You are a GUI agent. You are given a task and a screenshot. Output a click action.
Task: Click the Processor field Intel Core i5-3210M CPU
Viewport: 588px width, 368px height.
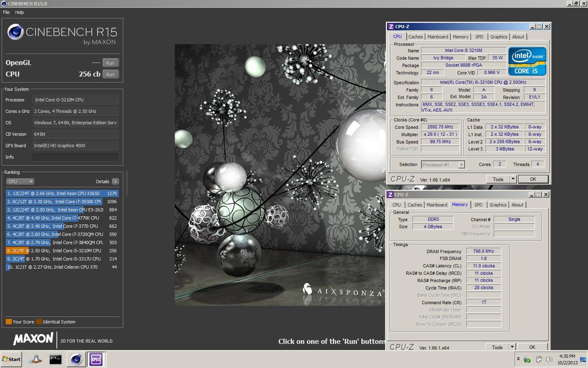coord(76,100)
